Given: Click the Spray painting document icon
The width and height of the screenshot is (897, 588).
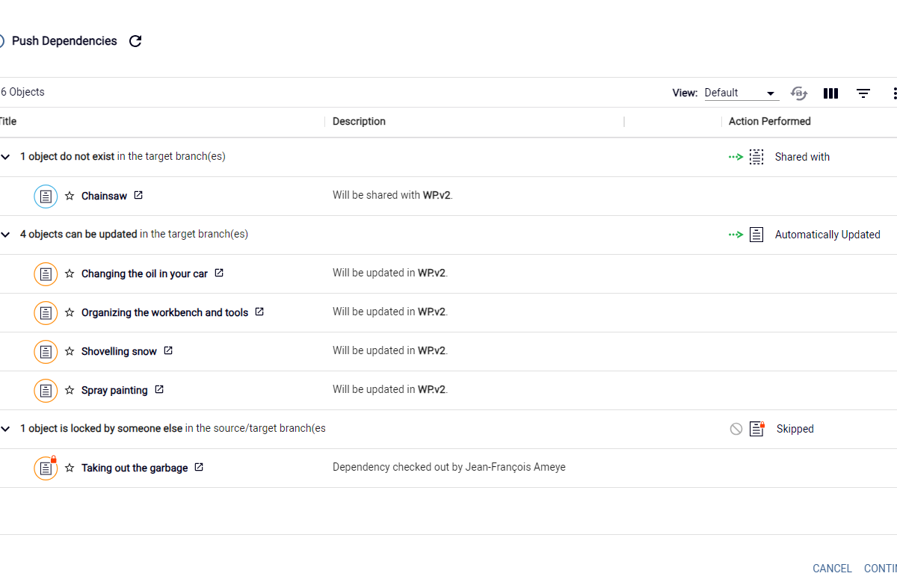Looking at the screenshot, I should [x=46, y=390].
